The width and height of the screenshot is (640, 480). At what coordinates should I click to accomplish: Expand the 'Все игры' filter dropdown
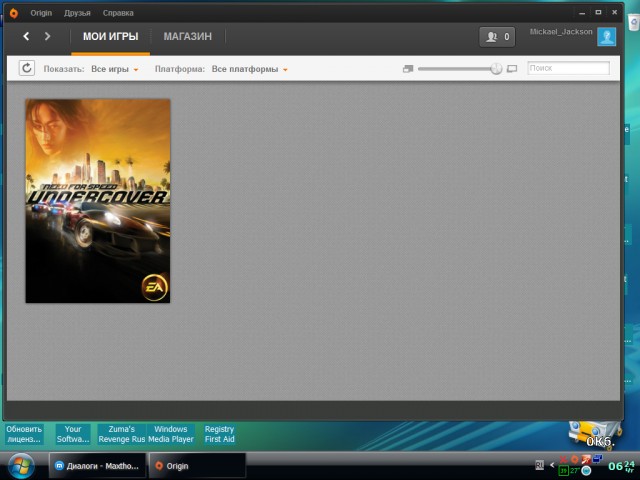(115, 69)
